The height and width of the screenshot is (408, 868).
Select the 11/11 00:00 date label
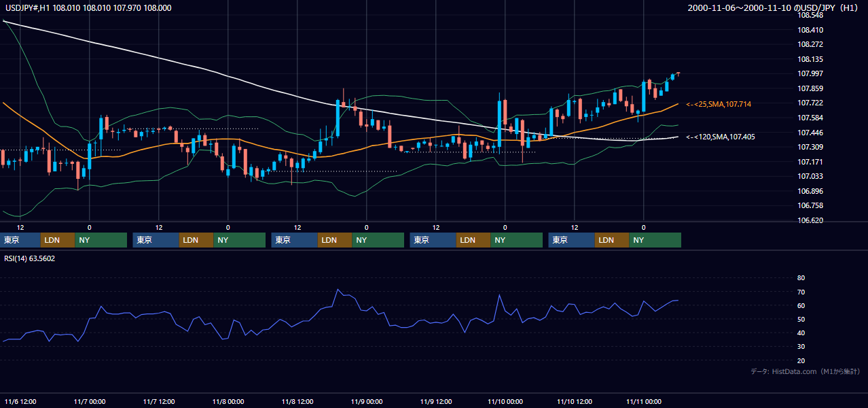click(643, 402)
